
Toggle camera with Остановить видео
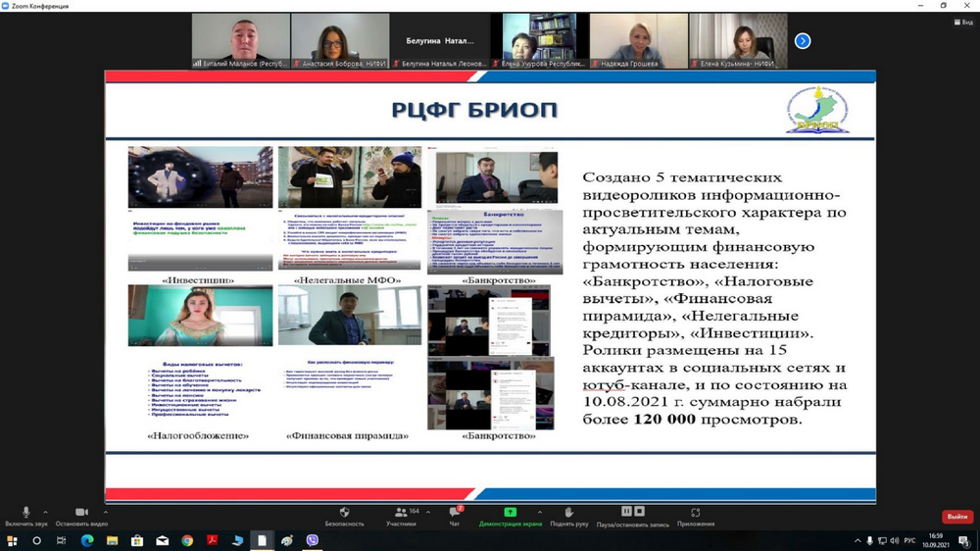(x=81, y=513)
